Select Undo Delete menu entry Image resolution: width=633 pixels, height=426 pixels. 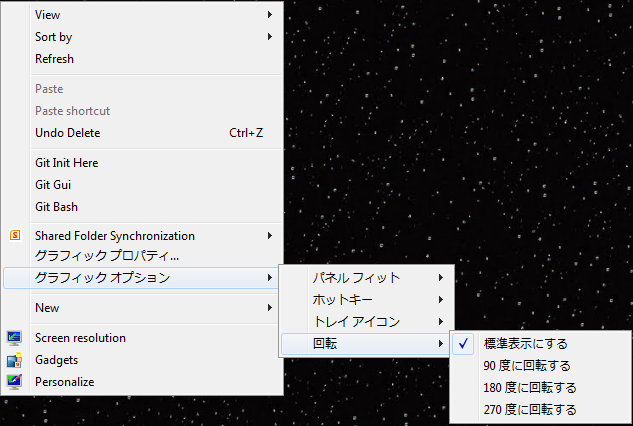142,133
